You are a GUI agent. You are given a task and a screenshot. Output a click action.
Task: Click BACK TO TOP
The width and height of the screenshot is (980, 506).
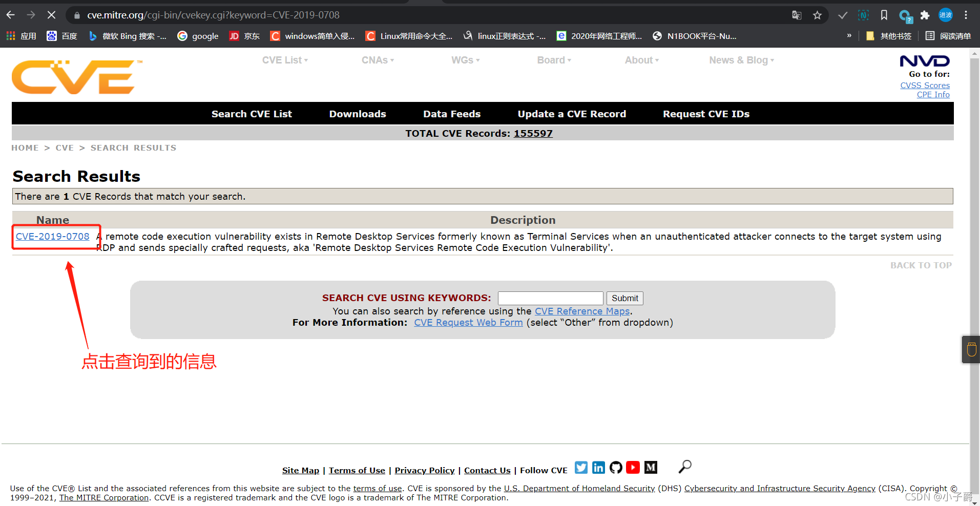click(921, 265)
